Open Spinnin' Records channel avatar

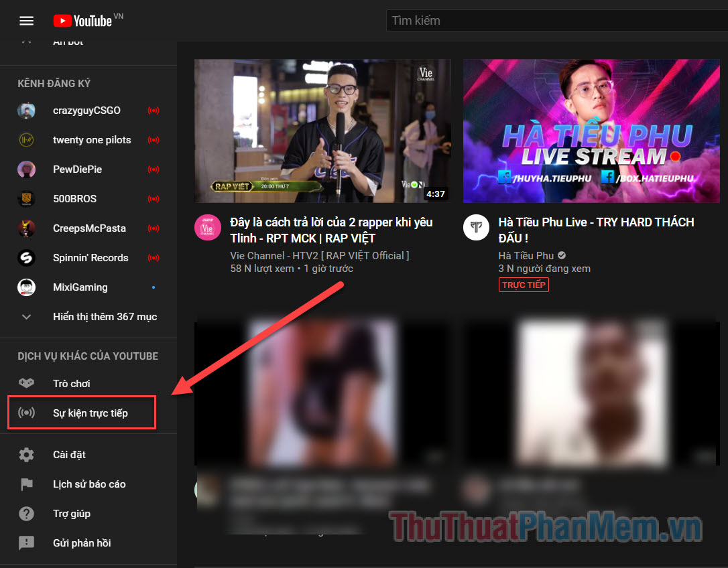[26, 258]
